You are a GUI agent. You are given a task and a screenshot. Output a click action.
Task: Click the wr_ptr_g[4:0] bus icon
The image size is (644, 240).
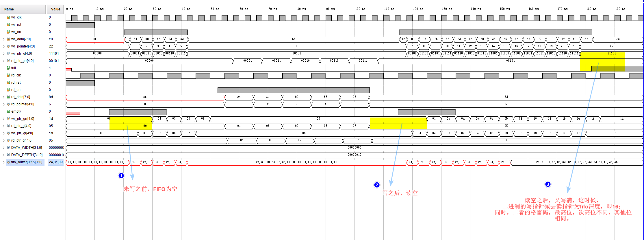[8, 54]
